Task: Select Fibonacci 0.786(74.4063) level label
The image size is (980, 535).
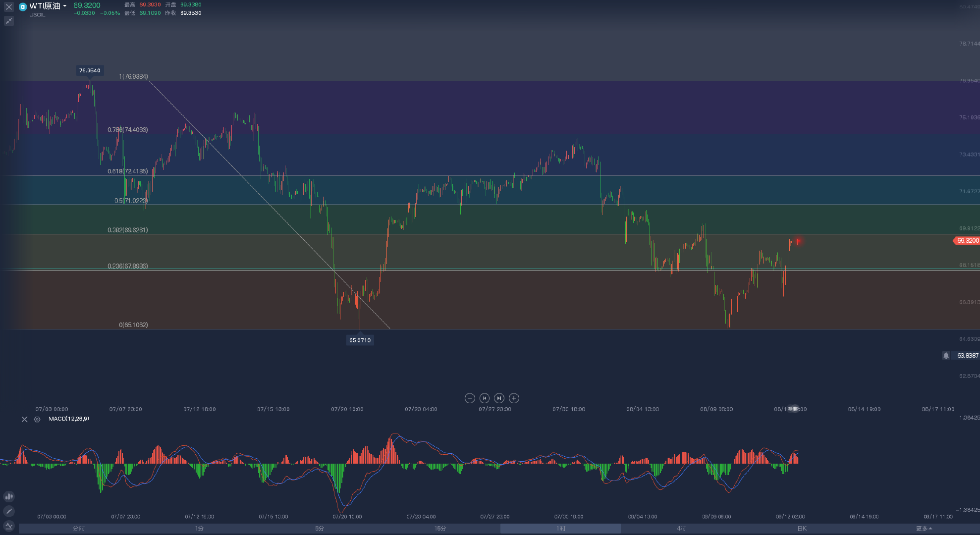Action: click(x=128, y=130)
